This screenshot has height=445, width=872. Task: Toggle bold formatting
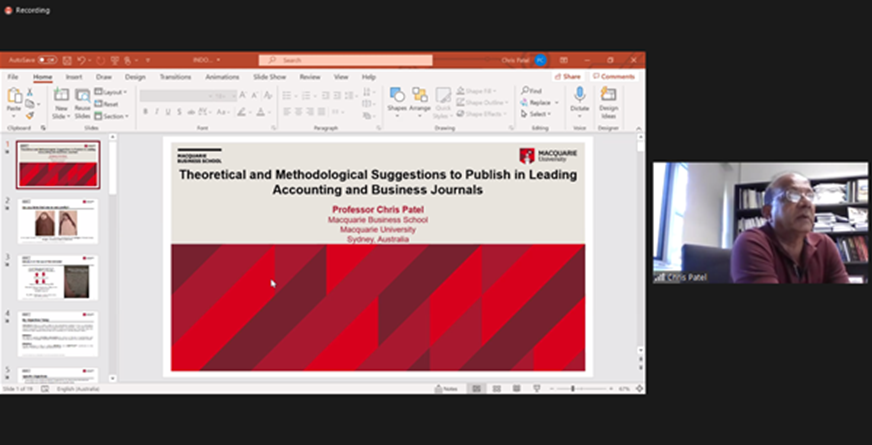145,112
